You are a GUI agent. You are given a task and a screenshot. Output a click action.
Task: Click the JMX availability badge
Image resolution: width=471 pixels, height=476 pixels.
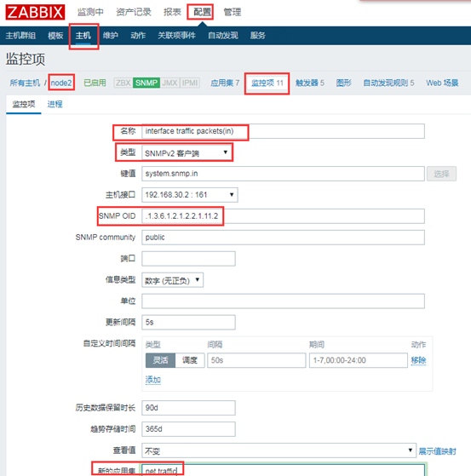pos(169,83)
